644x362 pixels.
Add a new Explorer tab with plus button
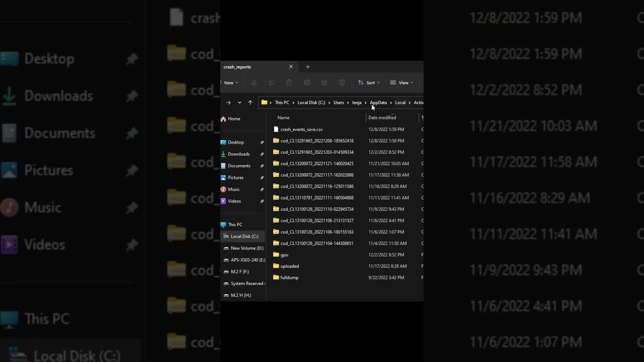pos(308,66)
